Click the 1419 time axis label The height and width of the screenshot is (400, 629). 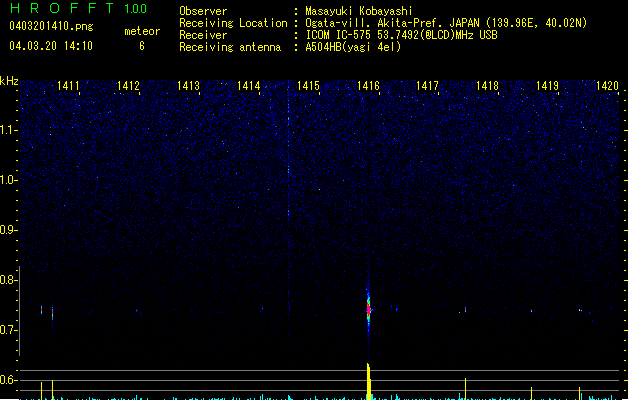(x=547, y=86)
